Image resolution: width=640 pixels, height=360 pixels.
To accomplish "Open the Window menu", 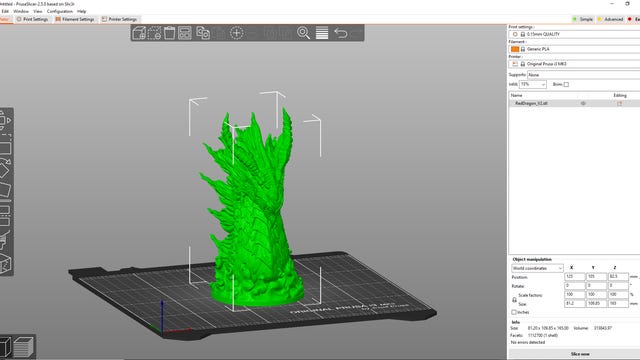I will coord(21,11).
